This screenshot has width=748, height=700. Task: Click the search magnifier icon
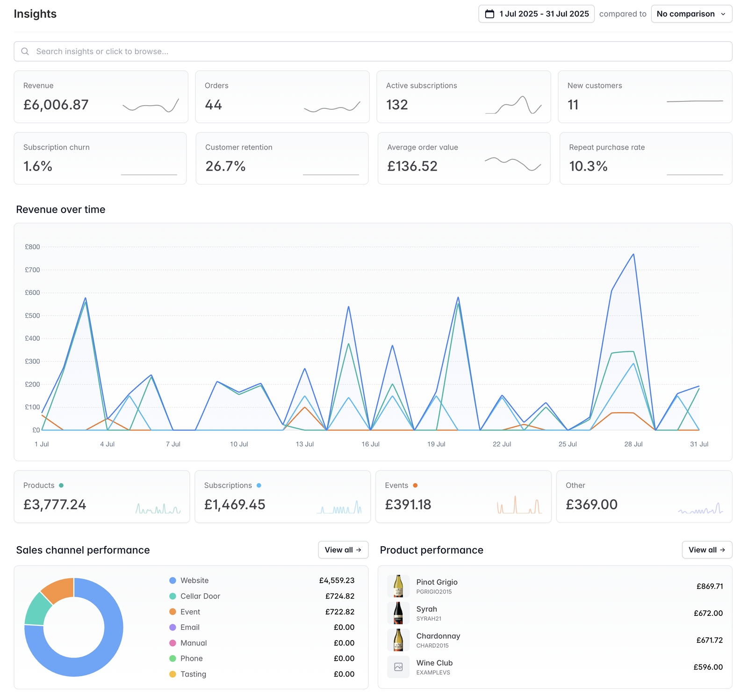tap(25, 51)
